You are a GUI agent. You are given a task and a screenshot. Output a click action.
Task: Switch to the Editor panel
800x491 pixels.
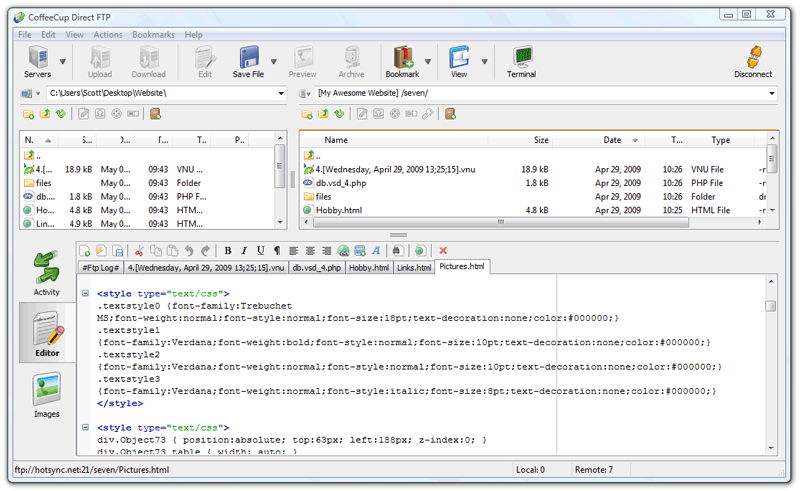click(x=47, y=333)
